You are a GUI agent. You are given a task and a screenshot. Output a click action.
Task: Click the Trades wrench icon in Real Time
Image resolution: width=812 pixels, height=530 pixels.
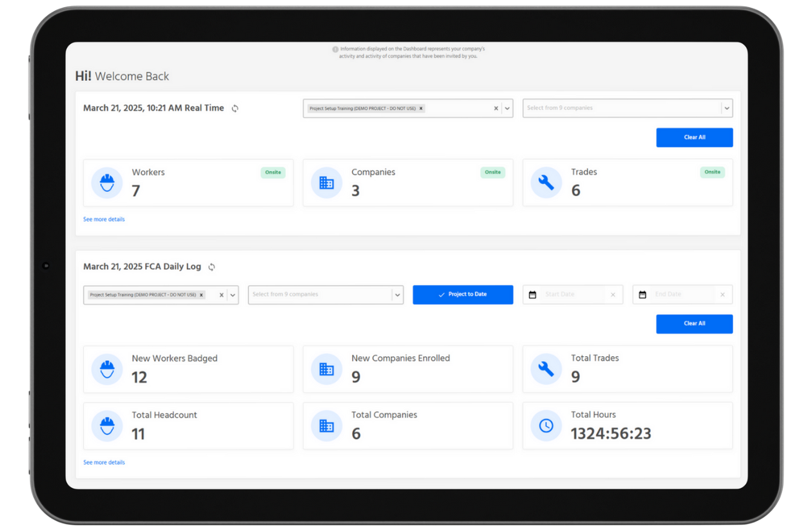coord(546,182)
